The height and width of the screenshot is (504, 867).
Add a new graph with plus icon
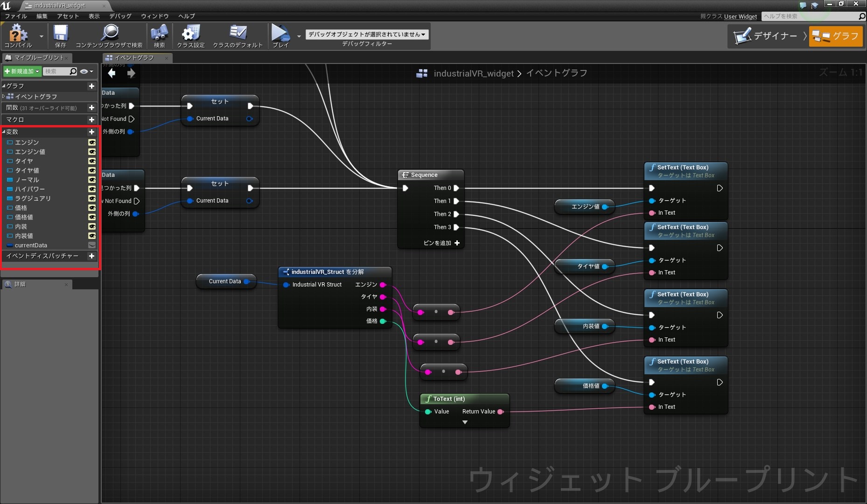(91, 86)
